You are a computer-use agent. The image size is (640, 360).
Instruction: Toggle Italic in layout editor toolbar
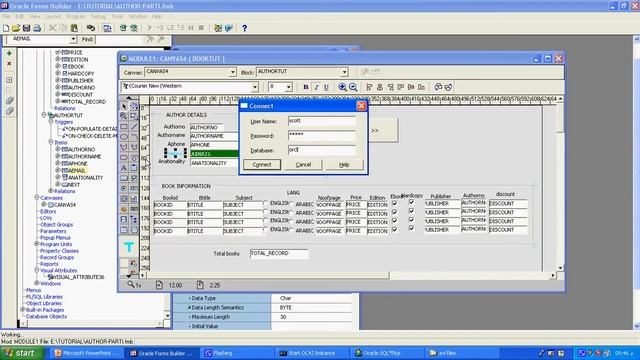pos(316,87)
